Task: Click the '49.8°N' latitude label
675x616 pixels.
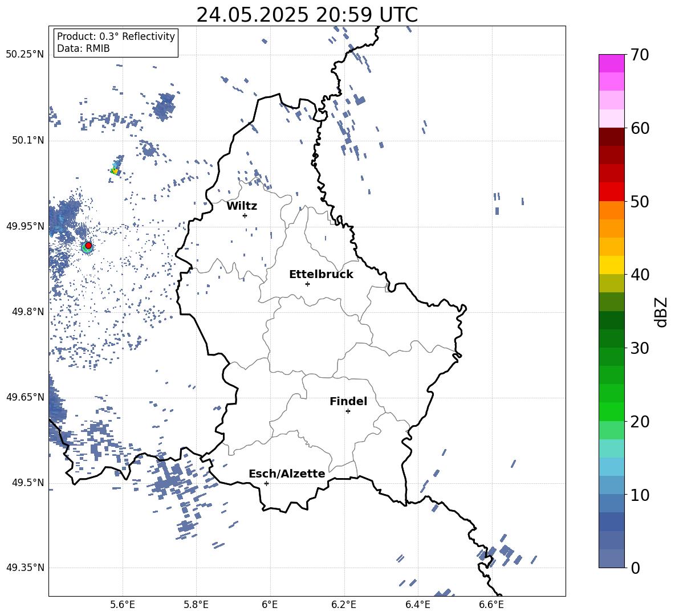Action: [x=28, y=312]
